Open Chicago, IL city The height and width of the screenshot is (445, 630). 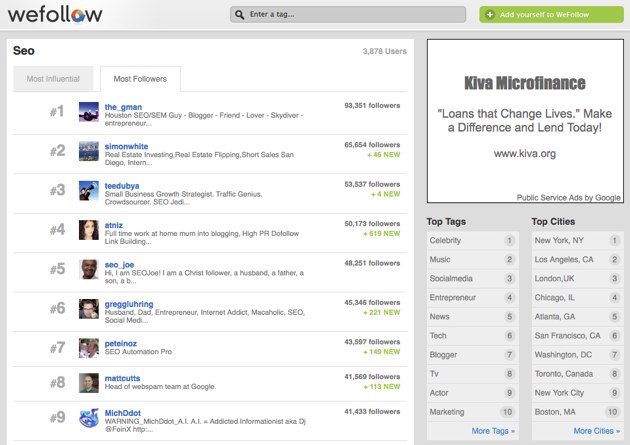(577, 298)
